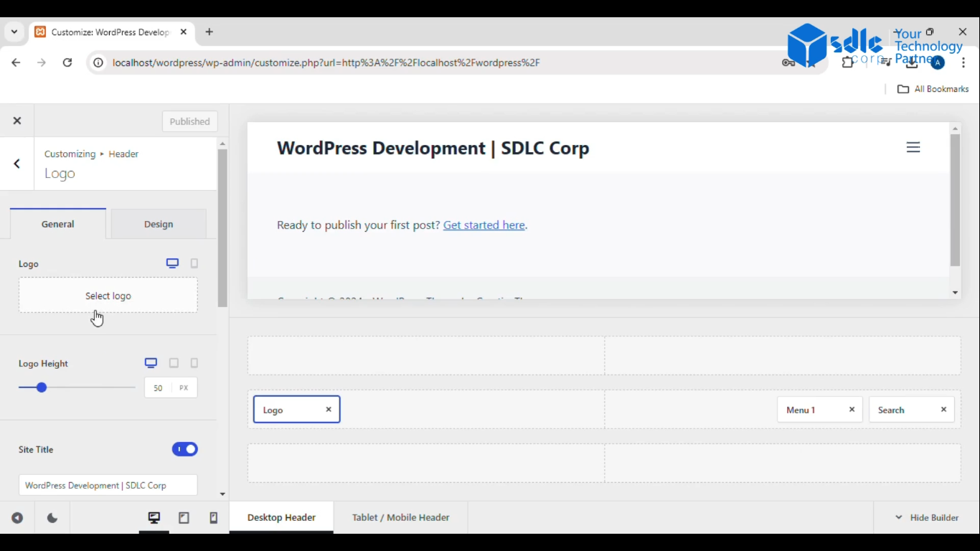This screenshot has width=980, height=551.
Task: Switch preview to tablet device
Action: [184, 518]
